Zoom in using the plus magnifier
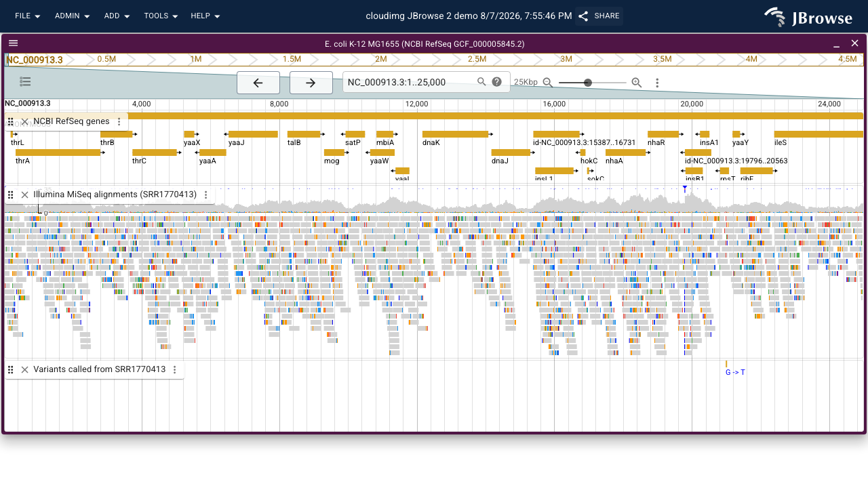868x488 pixels. (x=636, y=83)
